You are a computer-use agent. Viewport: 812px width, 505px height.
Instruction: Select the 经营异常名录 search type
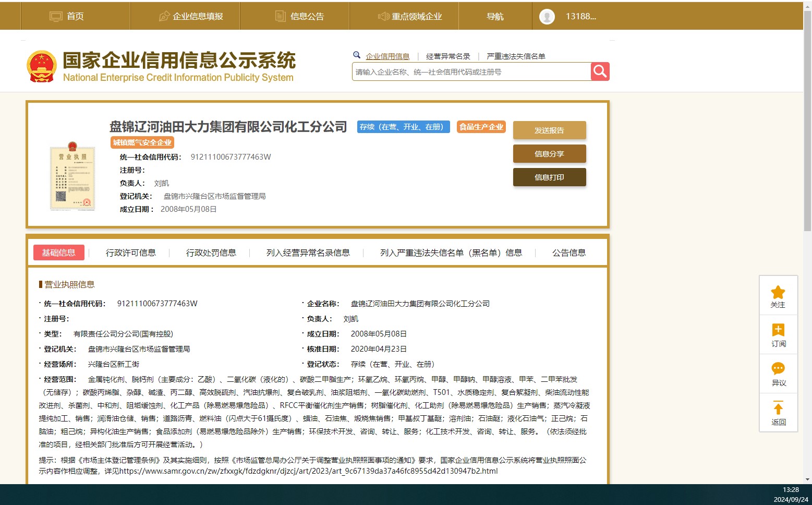(x=448, y=56)
